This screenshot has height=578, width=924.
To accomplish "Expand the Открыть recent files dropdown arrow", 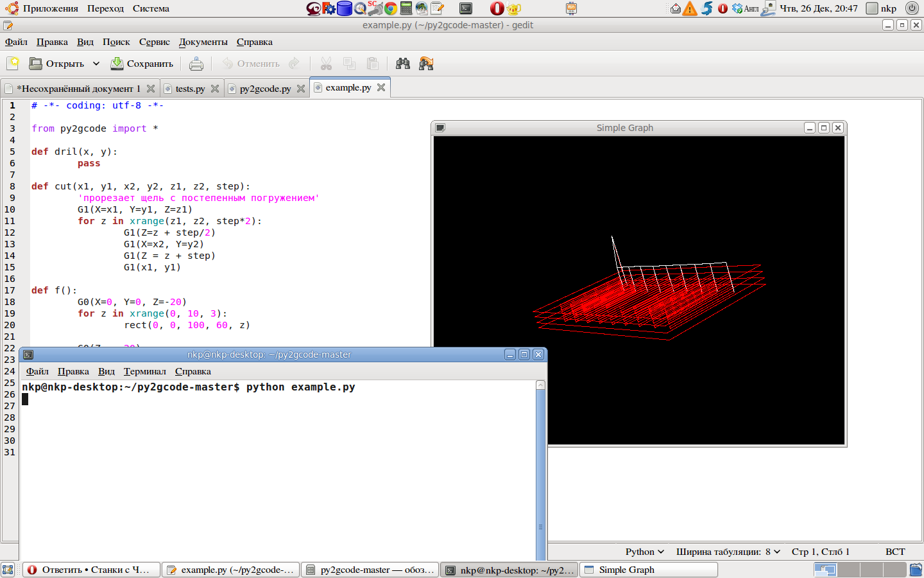I will (96, 64).
